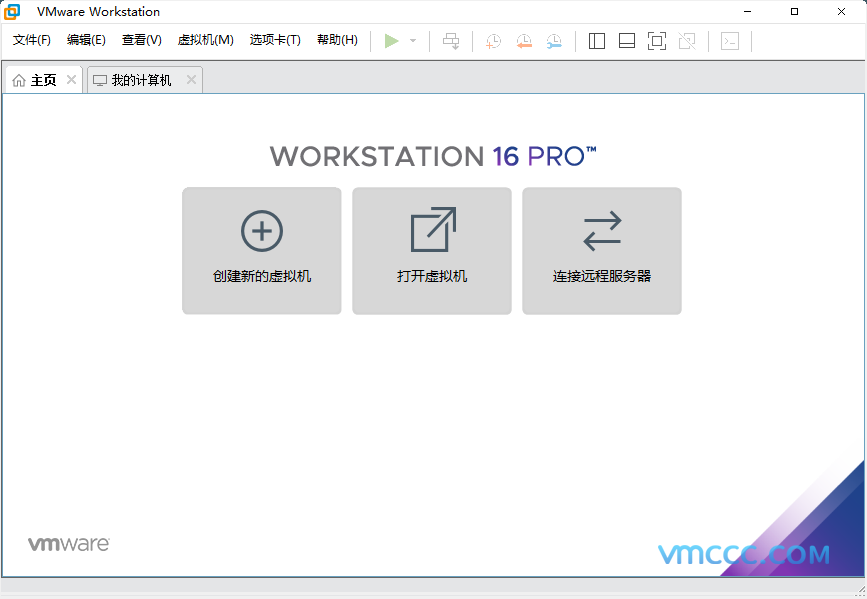
Task: Toggle the thumbnail bar panel icon
Action: click(627, 41)
